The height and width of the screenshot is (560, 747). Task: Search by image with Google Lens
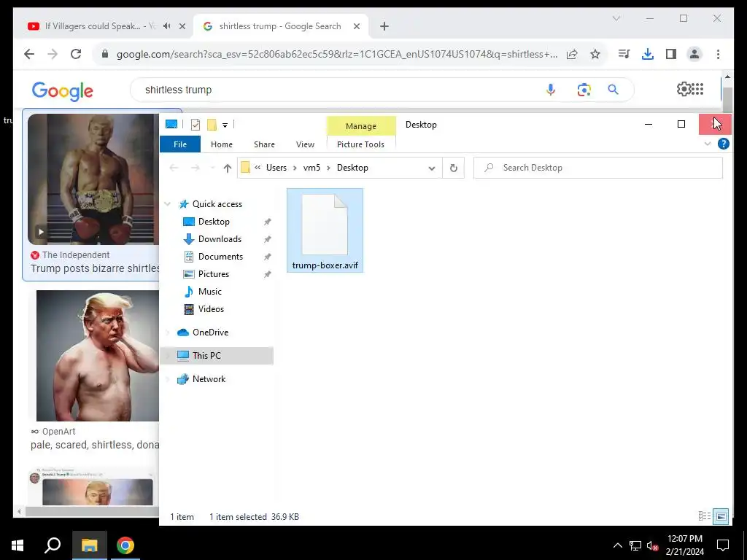(584, 90)
